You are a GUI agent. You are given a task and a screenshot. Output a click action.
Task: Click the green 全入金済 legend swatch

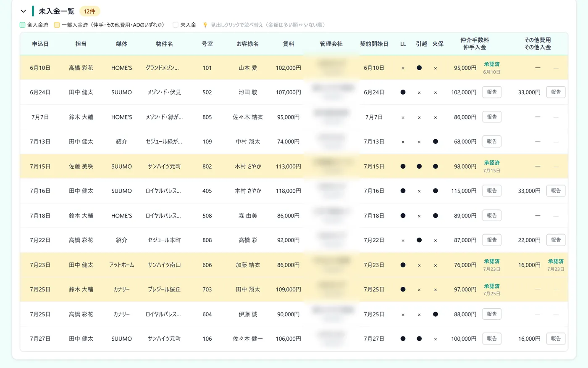pyautogui.click(x=23, y=25)
